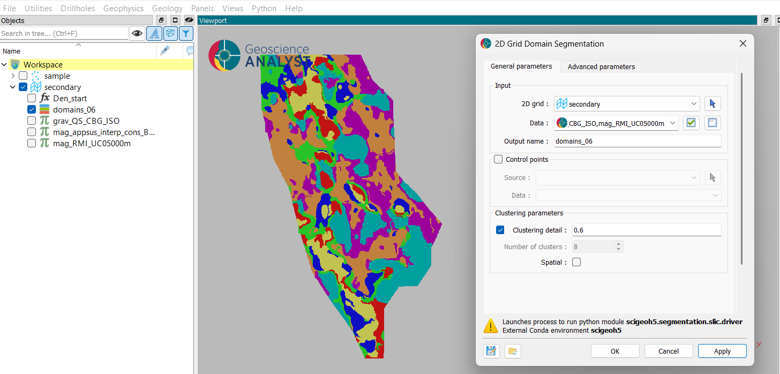Open the Views menu
This screenshot has width=780, height=374.
(x=233, y=8)
